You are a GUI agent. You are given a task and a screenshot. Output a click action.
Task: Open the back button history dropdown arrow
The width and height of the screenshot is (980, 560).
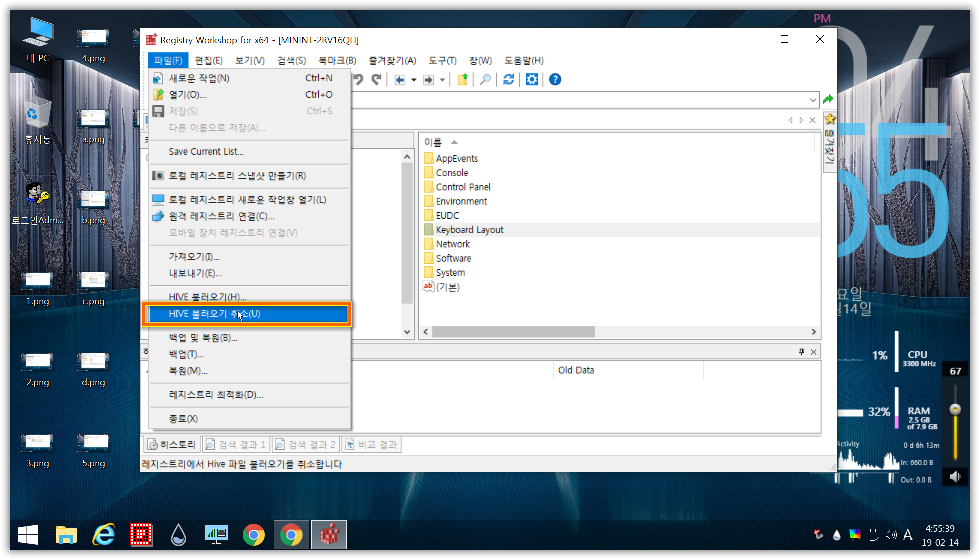414,80
